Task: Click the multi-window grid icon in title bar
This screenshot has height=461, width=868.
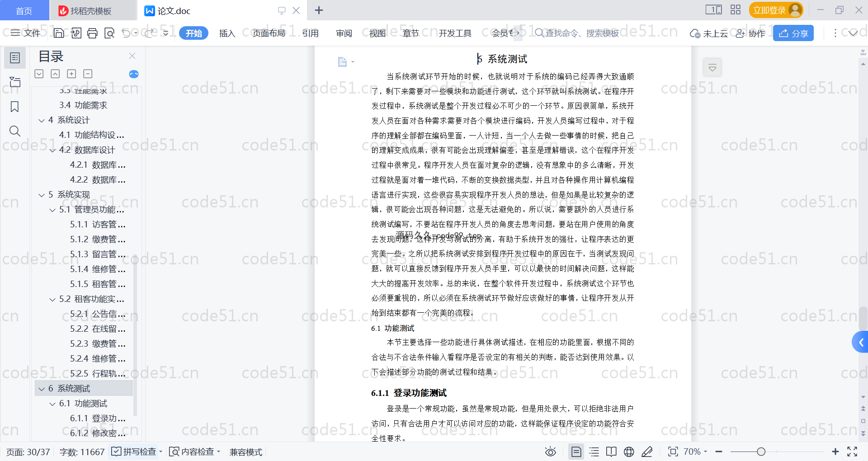Action: tap(736, 9)
